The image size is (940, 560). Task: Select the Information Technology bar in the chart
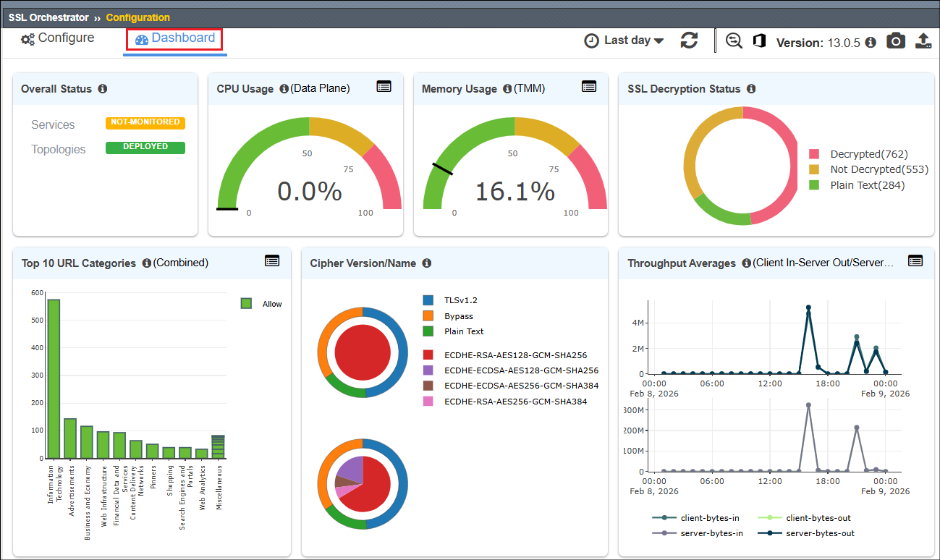click(x=54, y=378)
